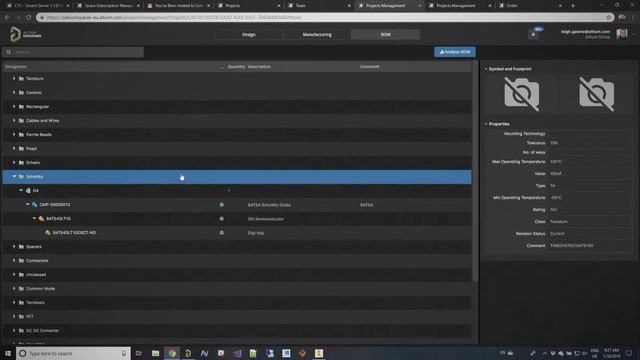Image resolution: width=640 pixels, height=360 pixels.
Task: Expand the Connectors folder row
Action: coord(14,260)
